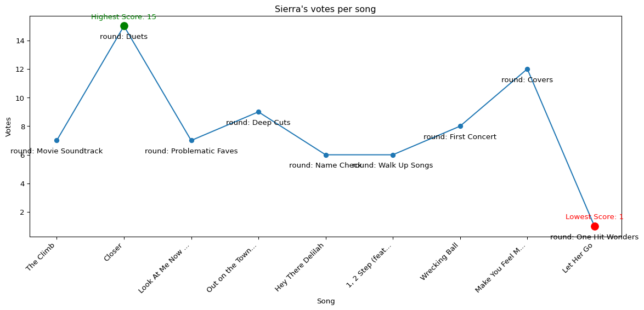Image resolution: width=644 pixels, height=310 pixels.
Task: Click the 'Closer' x-axis tick label
Action: (114, 252)
